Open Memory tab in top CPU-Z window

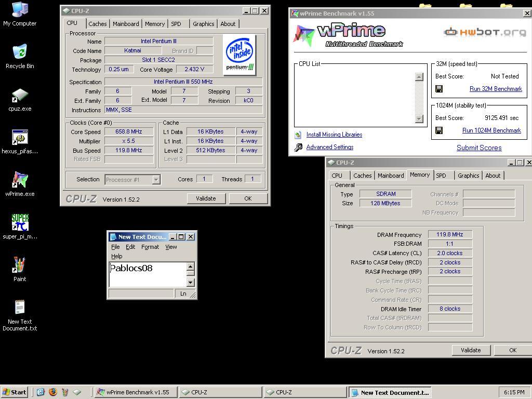pyautogui.click(x=155, y=24)
